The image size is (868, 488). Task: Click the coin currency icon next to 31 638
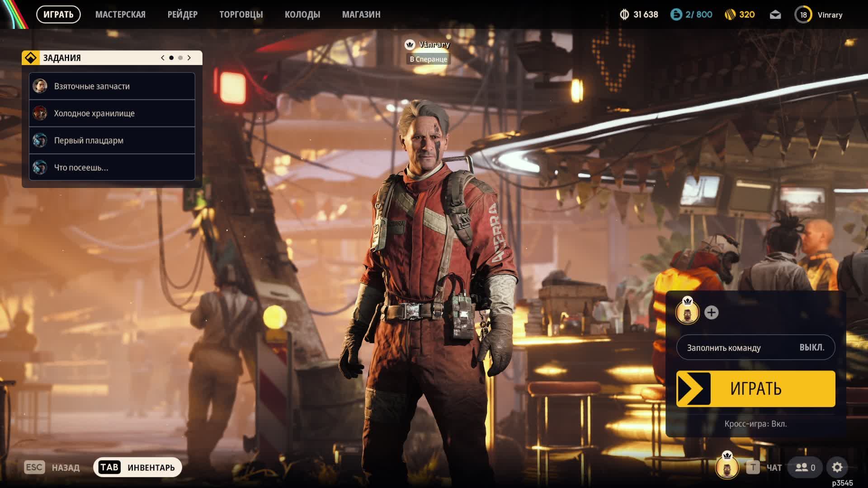tap(624, 15)
